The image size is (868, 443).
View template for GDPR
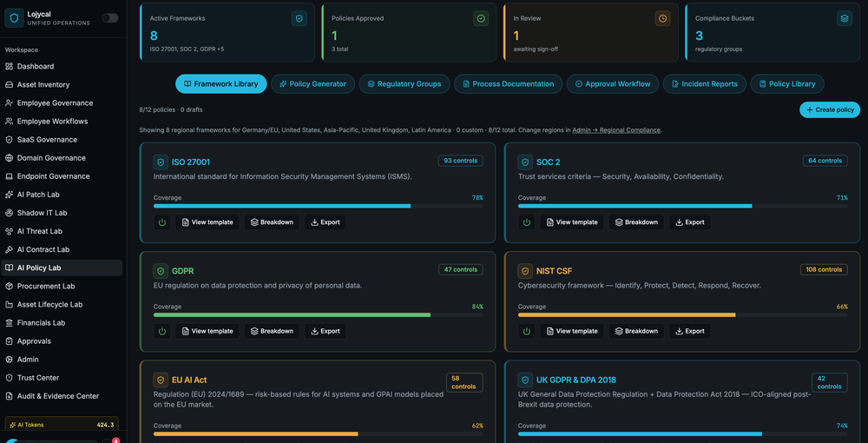[x=207, y=331]
